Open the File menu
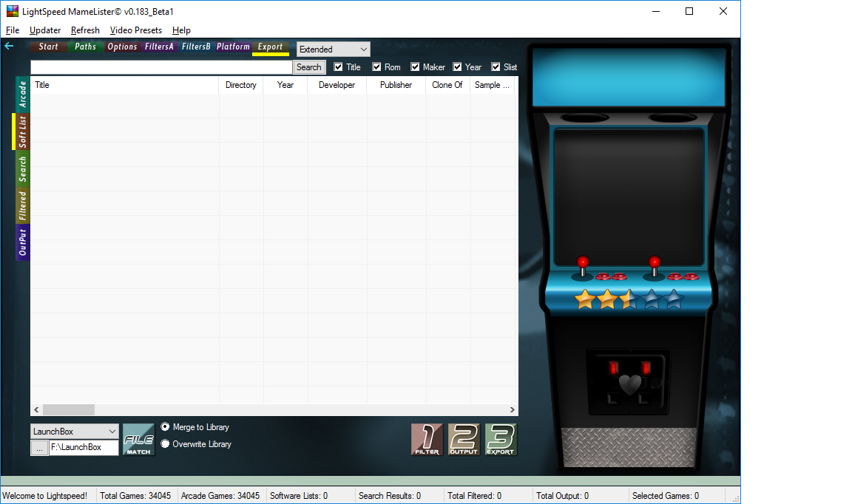Image resolution: width=852 pixels, height=504 pixels. tap(13, 30)
